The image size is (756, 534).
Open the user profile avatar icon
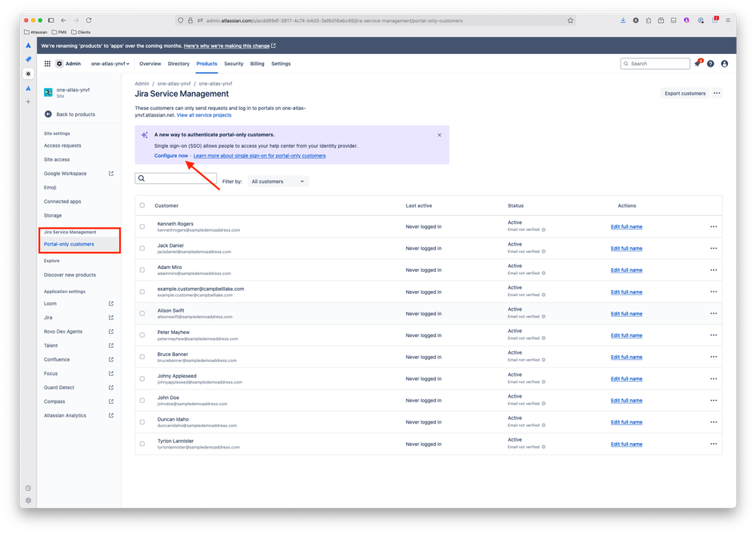click(724, 64)
